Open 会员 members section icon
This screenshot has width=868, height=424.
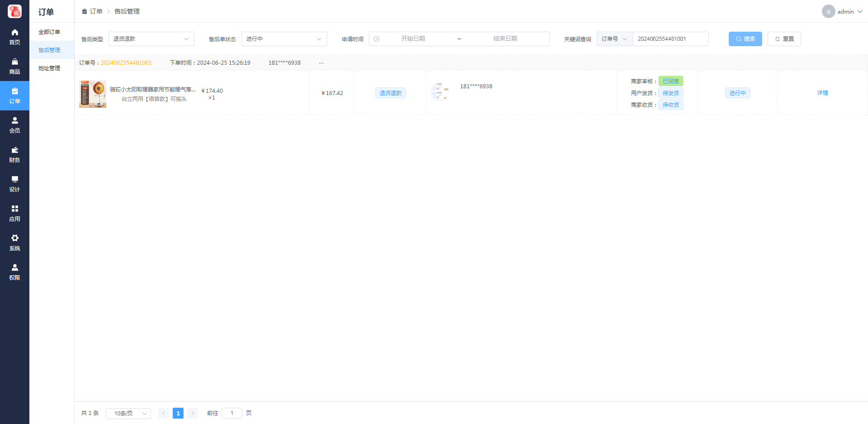(14, 121)
